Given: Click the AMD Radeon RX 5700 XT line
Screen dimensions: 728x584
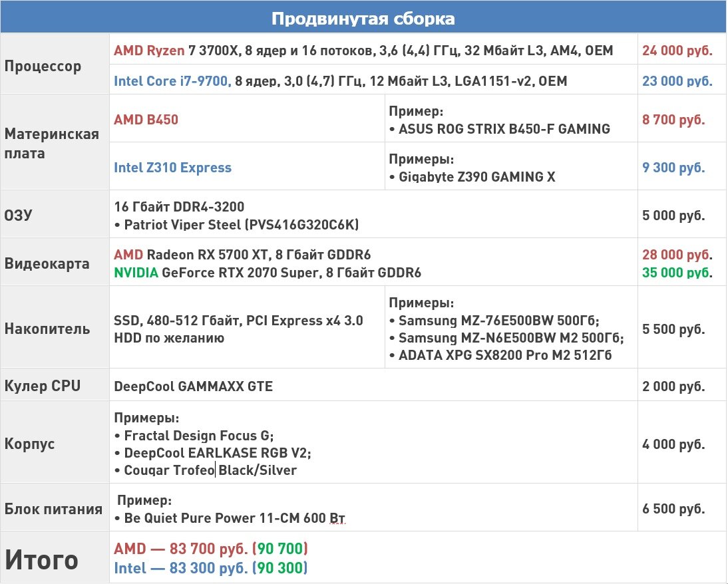Looking at the screenshot, I should (x=242, y=254).
